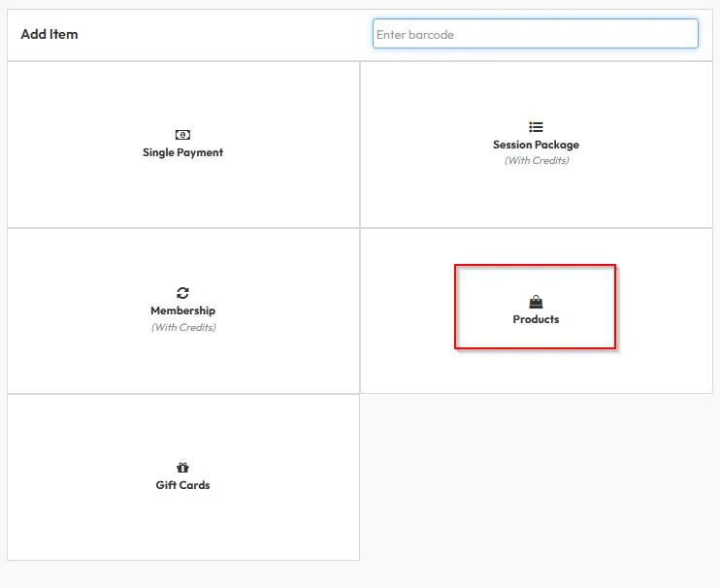Click "(With Credits)" under Membership

tap(182, 327)
